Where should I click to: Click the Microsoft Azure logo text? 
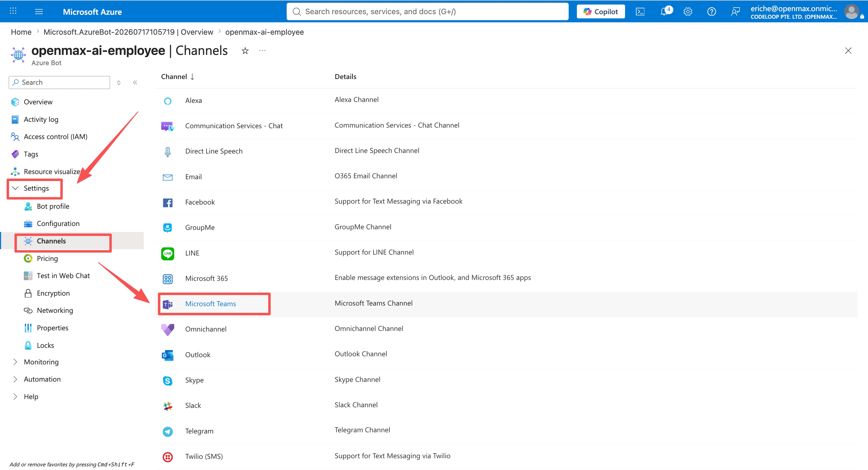point(92,12)
